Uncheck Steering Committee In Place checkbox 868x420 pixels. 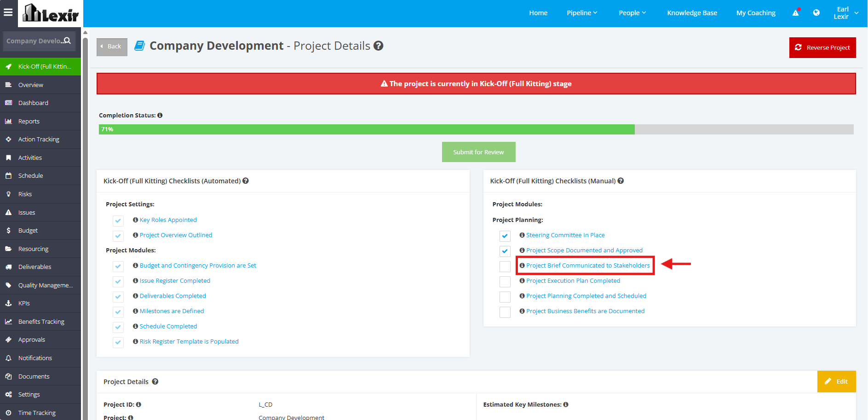tap(505, 236)
